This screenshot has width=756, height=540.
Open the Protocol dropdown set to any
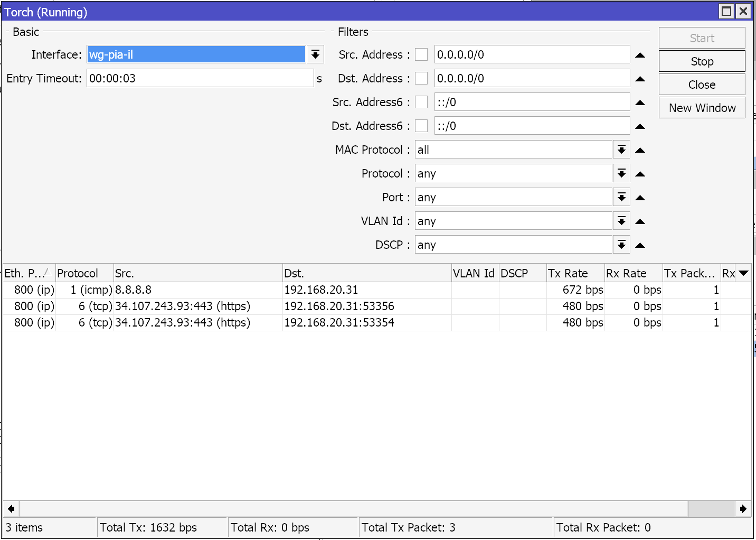pos(621,173)
